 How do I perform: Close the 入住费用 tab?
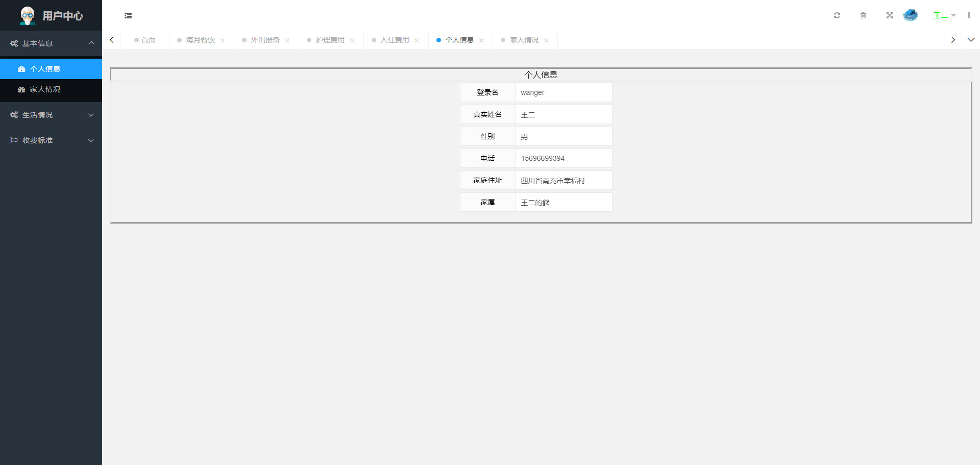[x=417, y=40]
